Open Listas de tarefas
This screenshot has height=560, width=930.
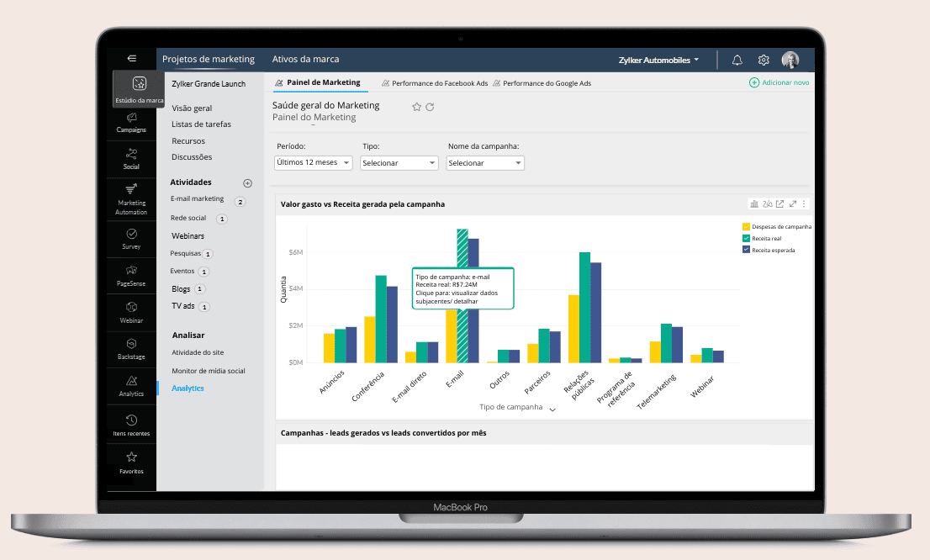click(x=201, y=124)
